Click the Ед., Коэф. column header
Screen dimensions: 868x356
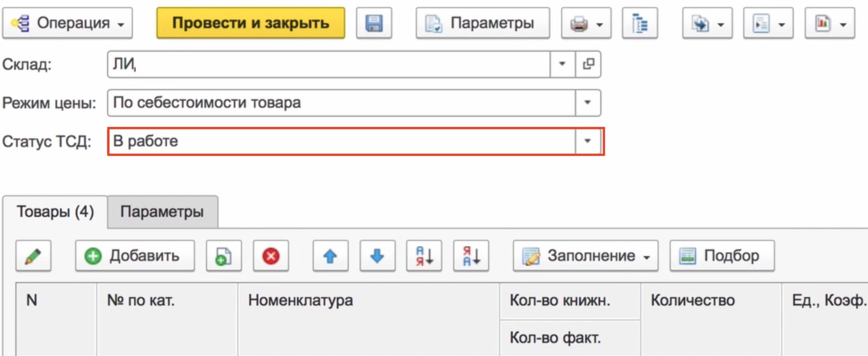point(825,319)
